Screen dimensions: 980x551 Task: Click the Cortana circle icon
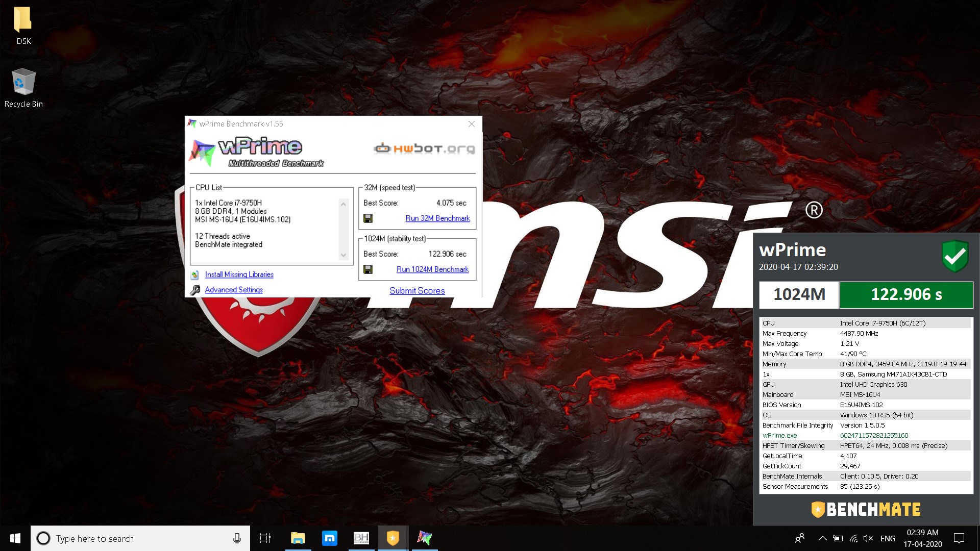[x=44, y=538]
